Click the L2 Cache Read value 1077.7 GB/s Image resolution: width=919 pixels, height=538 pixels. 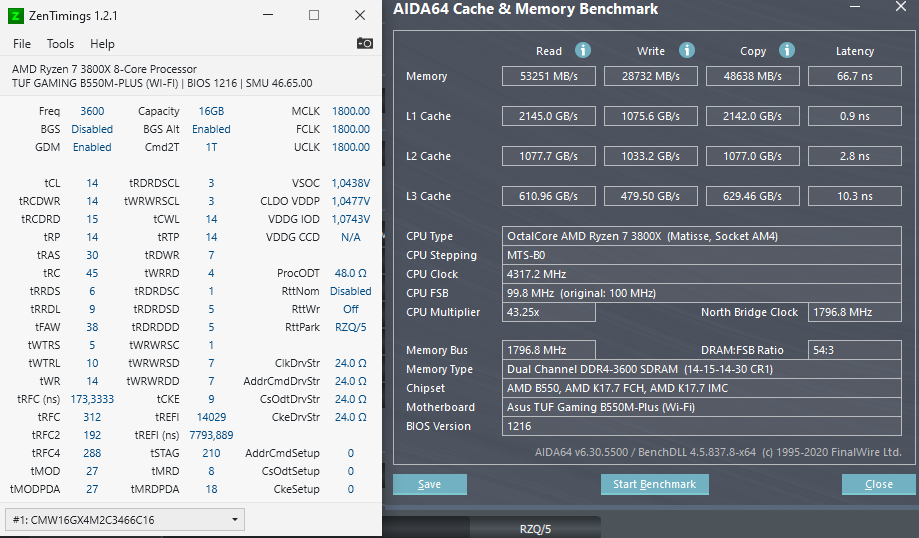click(549, 156)
